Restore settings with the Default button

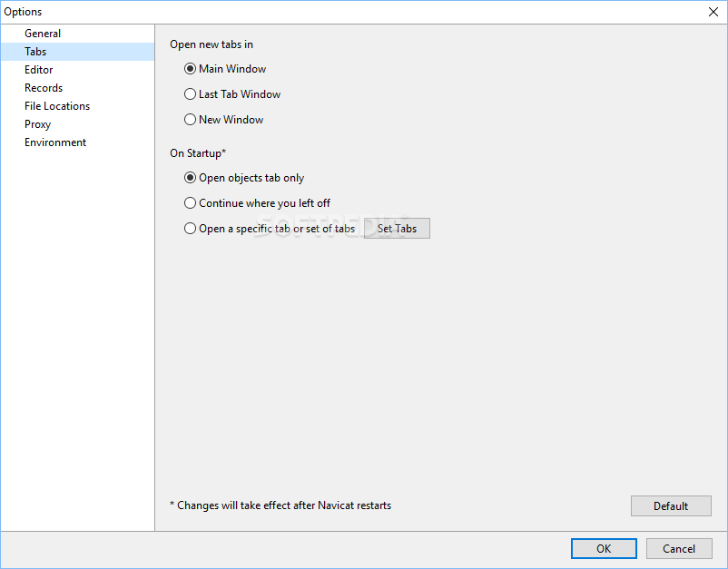[671, 506]
